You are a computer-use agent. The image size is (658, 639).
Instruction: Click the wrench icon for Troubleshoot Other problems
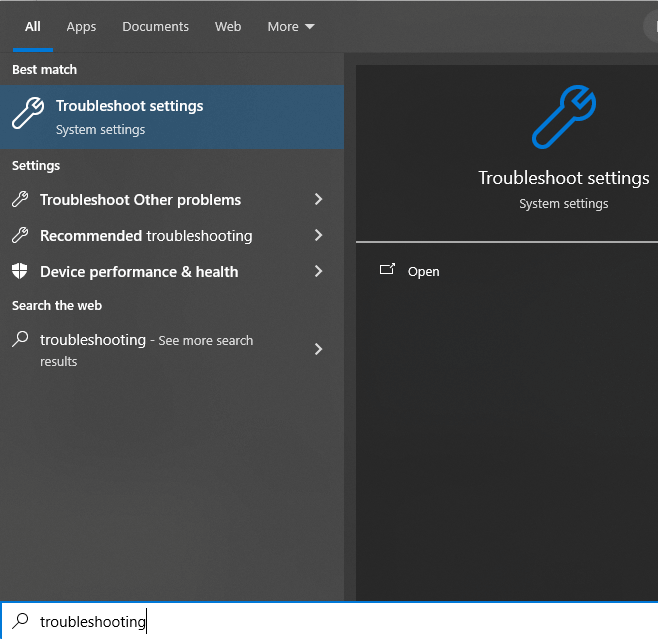click(20, 200)
